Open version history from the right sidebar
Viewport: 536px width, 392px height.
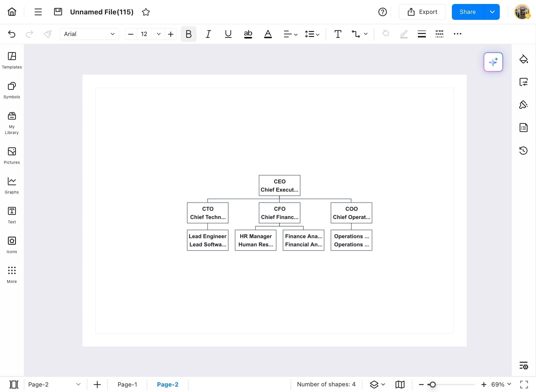(524, 151)
